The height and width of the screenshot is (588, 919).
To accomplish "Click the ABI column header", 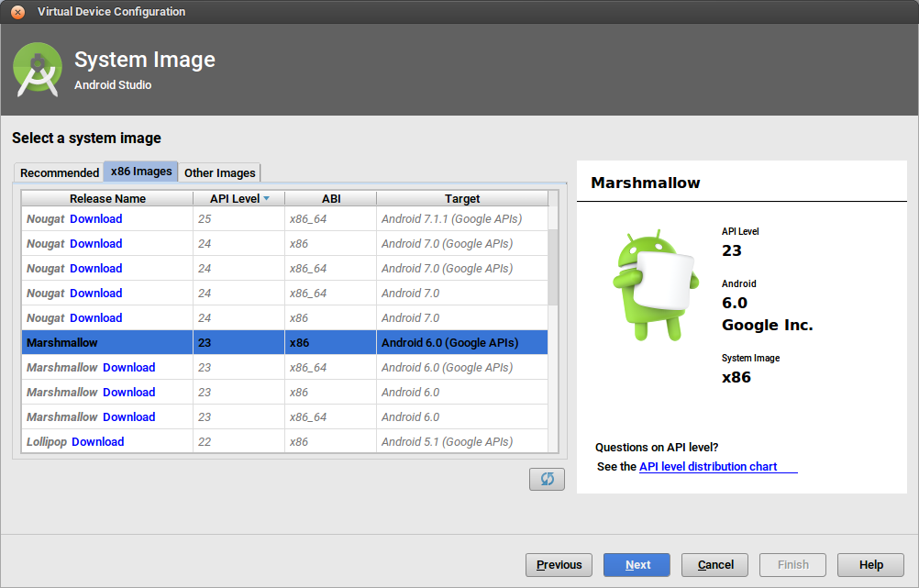I will pyautogui.click(x=331, y=197).
